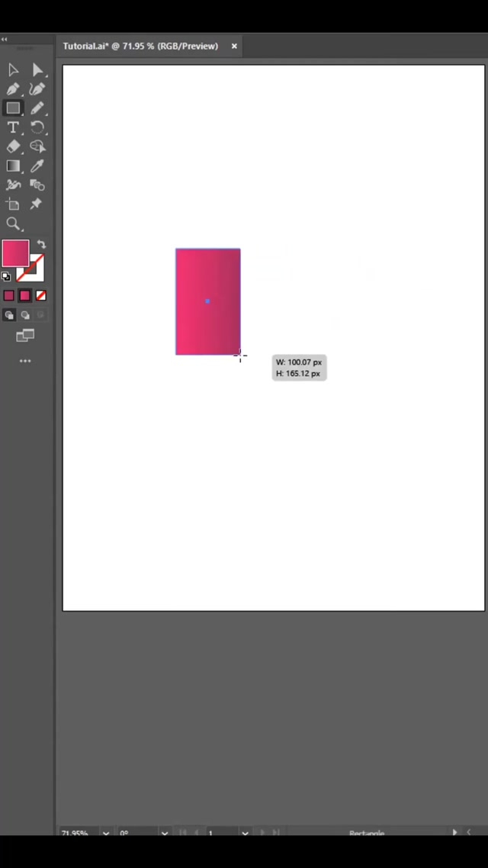This screenshot has width=488, height=868.
Task: Select the Gradient tool
Action: coord(13,166)
